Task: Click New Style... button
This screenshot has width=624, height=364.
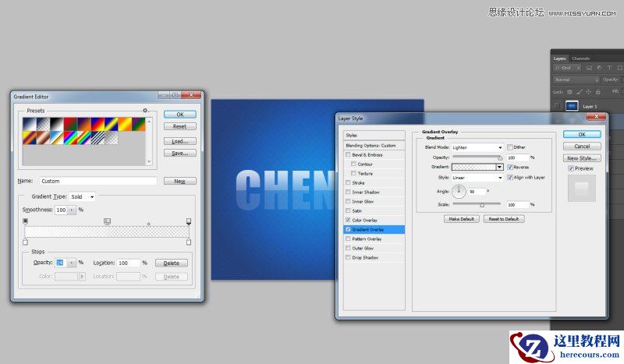Action: coord(581,158)
